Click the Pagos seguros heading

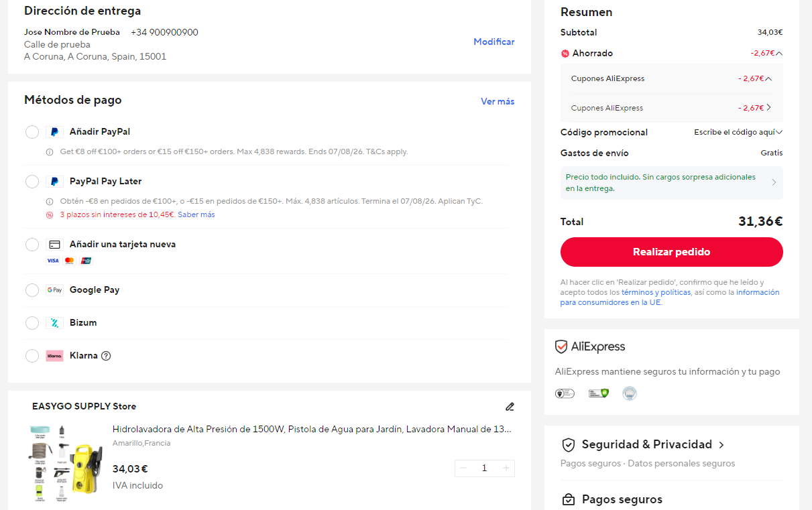pos(622,500)
